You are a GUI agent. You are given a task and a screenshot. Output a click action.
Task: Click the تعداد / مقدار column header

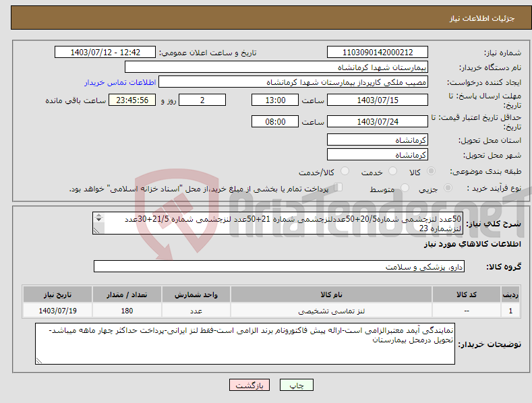click(x=127, y=294)
